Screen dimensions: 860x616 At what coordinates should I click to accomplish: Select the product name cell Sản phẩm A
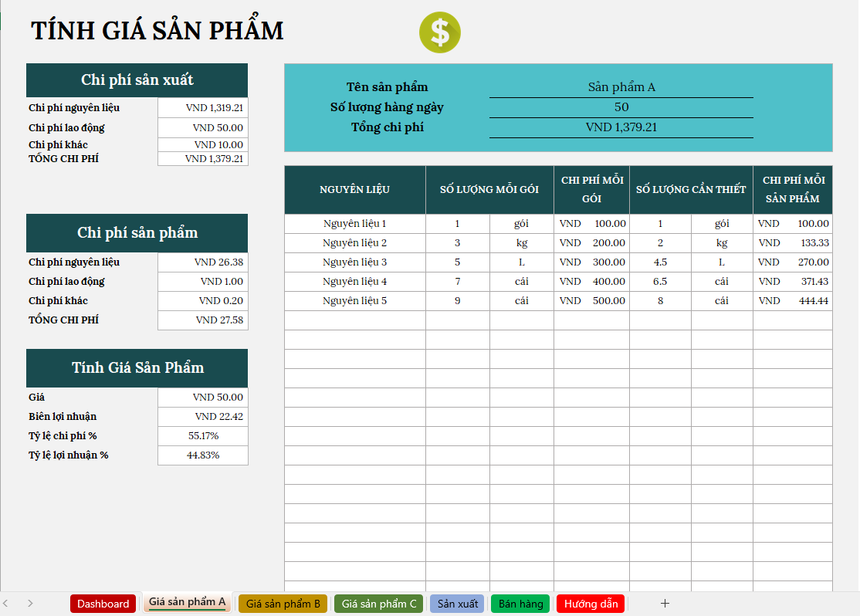click(621, 87)
